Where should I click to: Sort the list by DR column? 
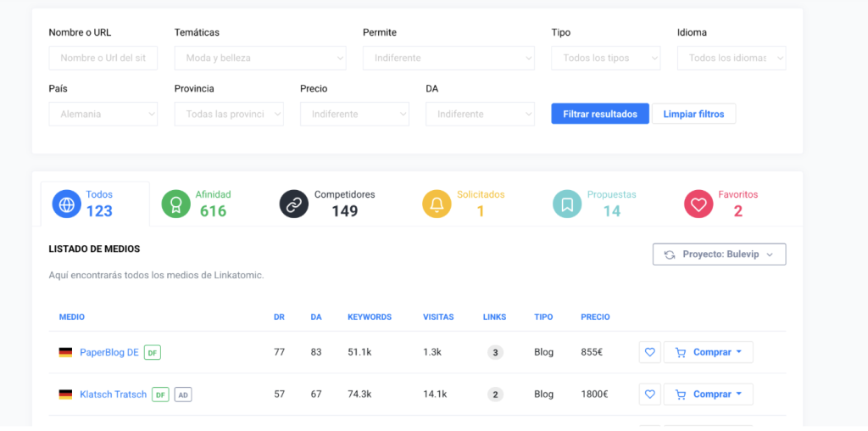pyautogui.click(x=279, y=317)
